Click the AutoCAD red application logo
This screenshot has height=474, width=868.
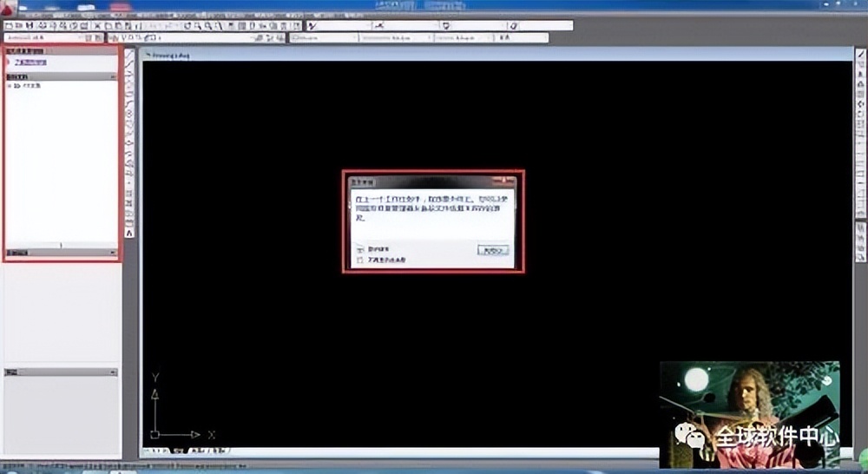click(x=8, y=9)
